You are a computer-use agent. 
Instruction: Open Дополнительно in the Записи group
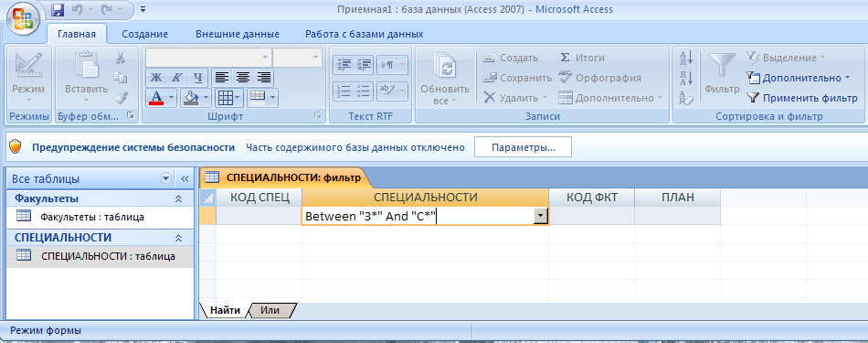coord(610,98)
